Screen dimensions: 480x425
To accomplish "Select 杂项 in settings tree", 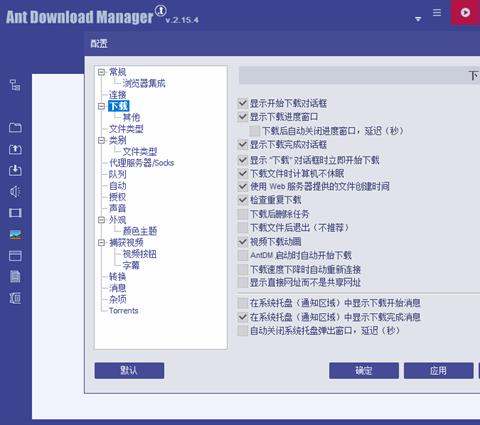I will click(x=118, y=299).
